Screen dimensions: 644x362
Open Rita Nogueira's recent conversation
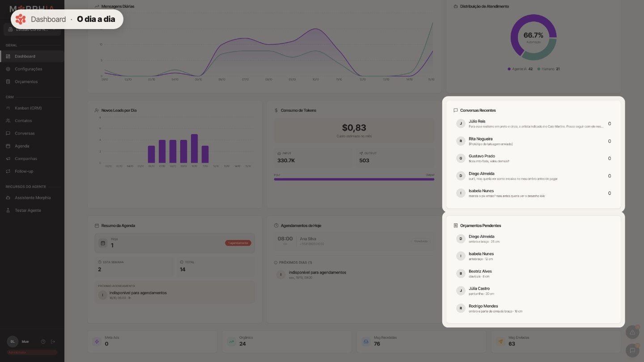(x=534, y=141)
